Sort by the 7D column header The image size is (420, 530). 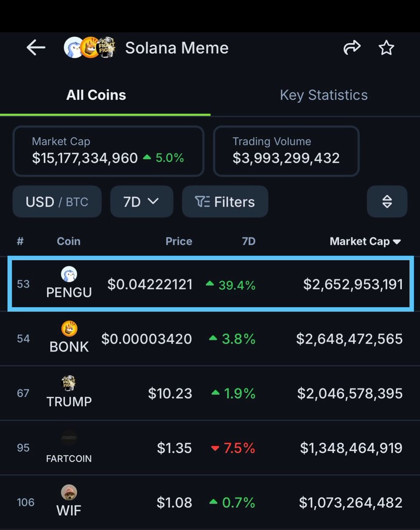click(x=249, y=242)
